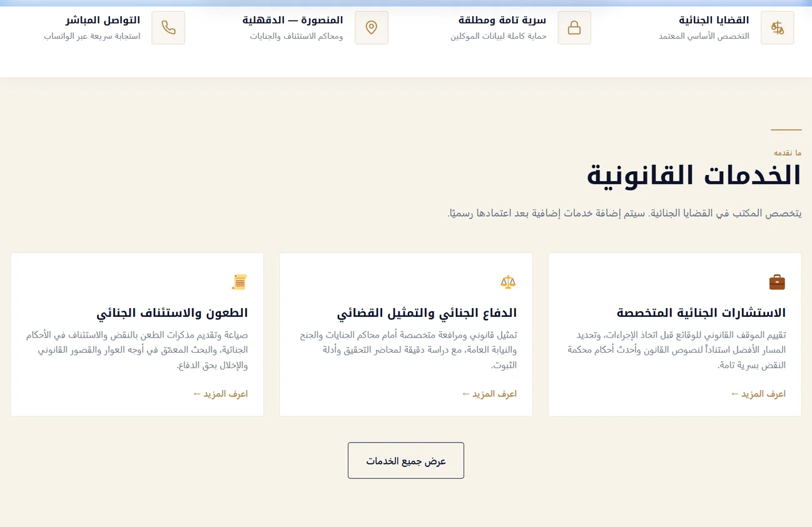812x527 pixels.
Task: Click the briefcase icon on the الاستشارات الجنائية card
Action: point(777,283)
